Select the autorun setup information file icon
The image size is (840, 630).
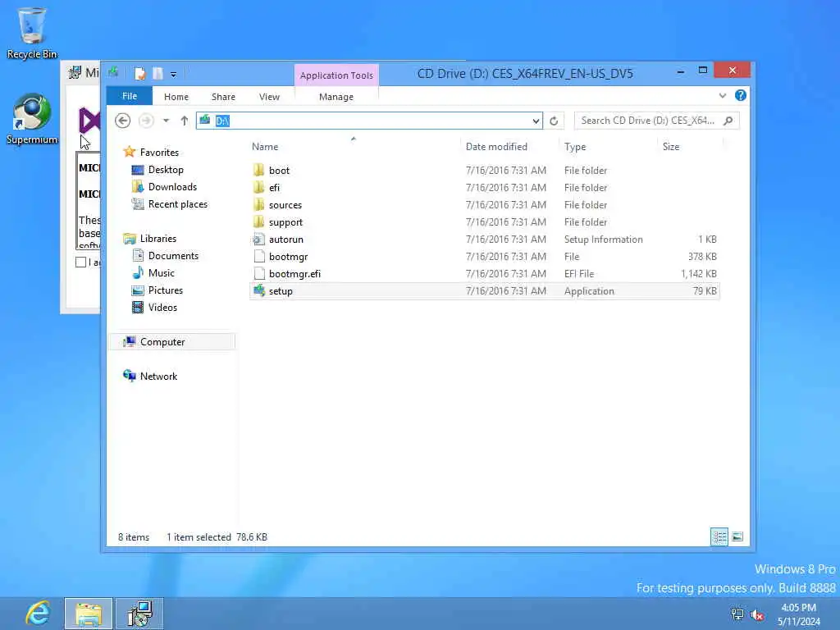258,239
